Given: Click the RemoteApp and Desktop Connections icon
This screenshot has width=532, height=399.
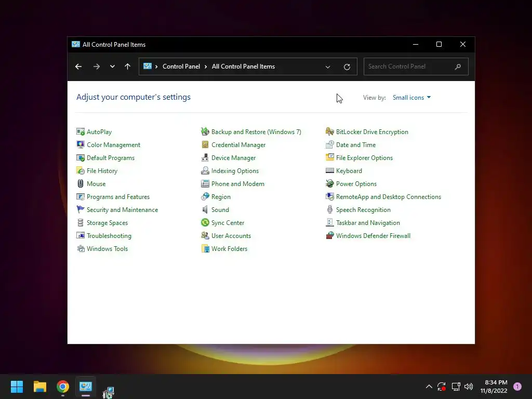Looking at the screenshot, I should pyautogui.click(x=329, y=197).
